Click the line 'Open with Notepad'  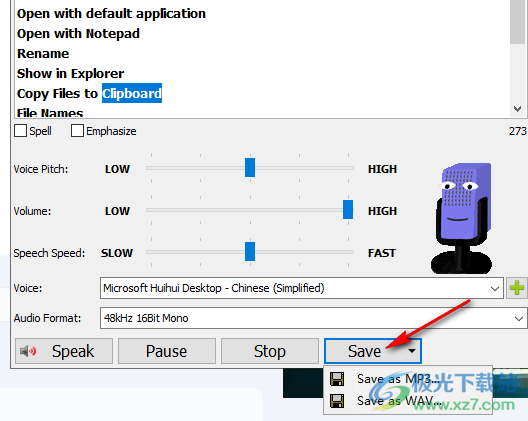[78, 34]
